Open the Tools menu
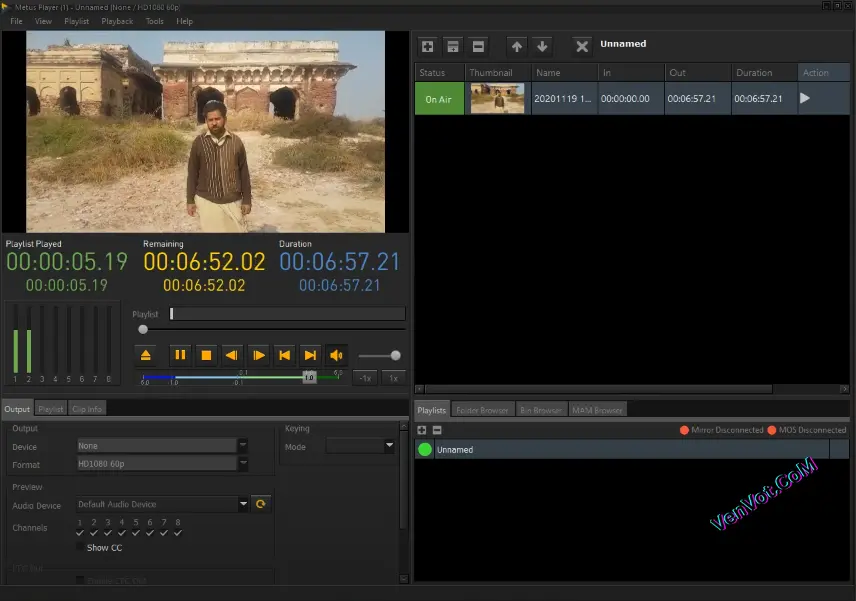 coord(154,21)
